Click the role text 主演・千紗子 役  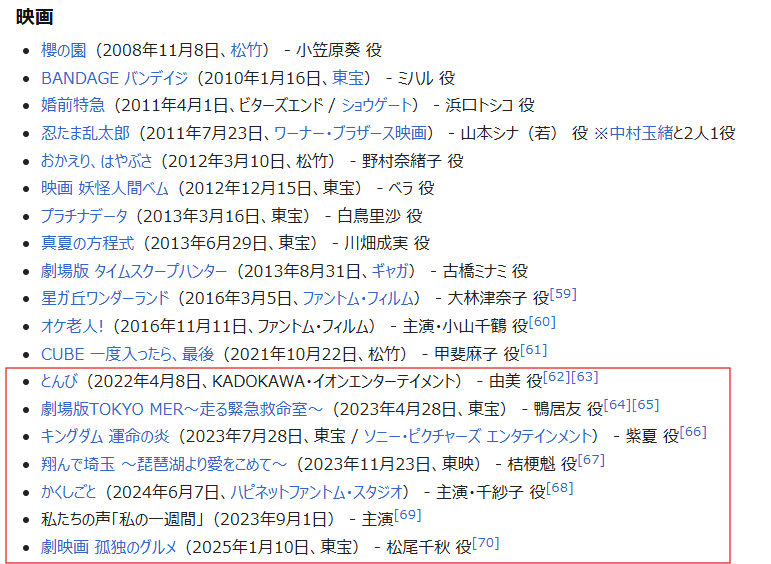coord(491,492)
